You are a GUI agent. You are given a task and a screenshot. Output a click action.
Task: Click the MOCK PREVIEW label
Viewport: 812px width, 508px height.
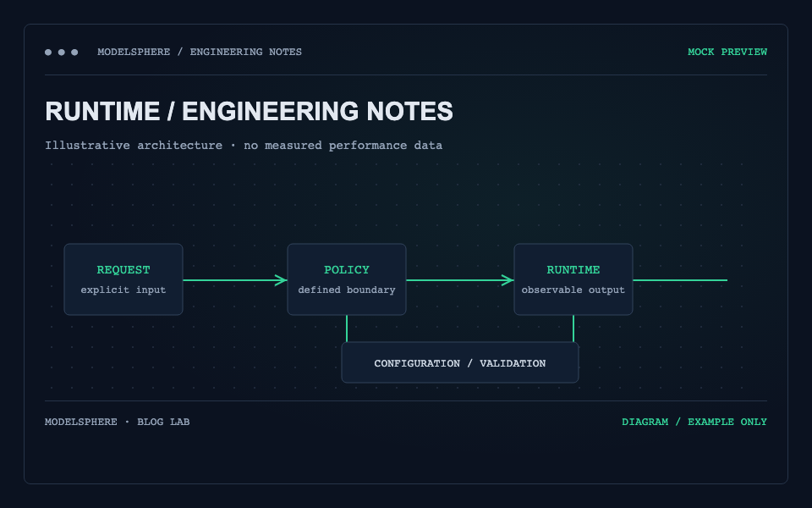727,52
